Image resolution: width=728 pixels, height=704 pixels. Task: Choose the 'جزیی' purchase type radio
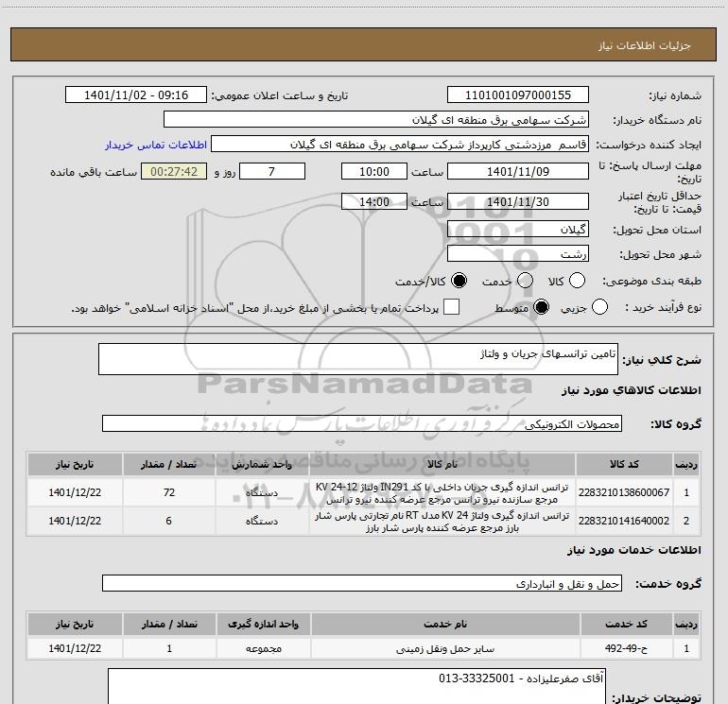point(599,307)
